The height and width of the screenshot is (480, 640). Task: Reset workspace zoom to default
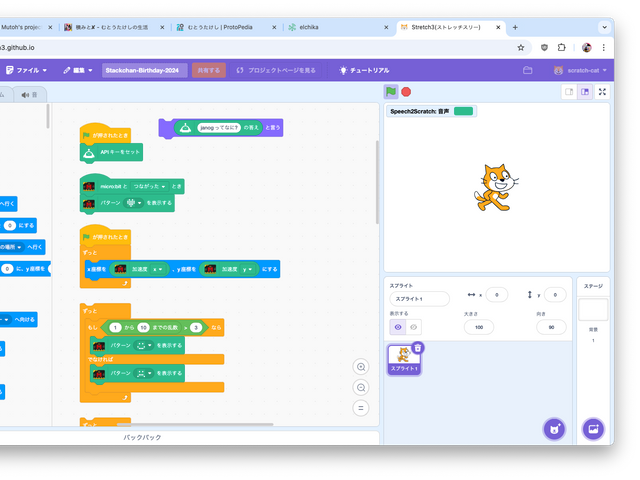(361, 408)
